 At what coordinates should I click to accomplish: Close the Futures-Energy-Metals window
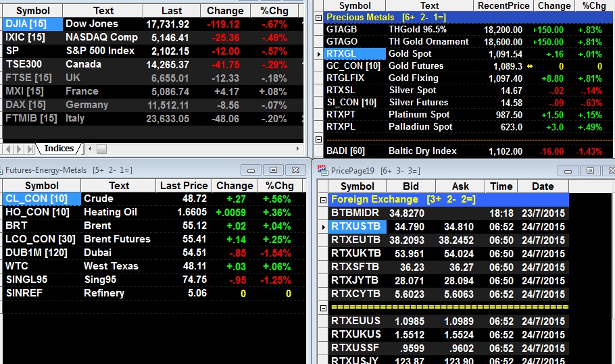(x=296, y=170)
